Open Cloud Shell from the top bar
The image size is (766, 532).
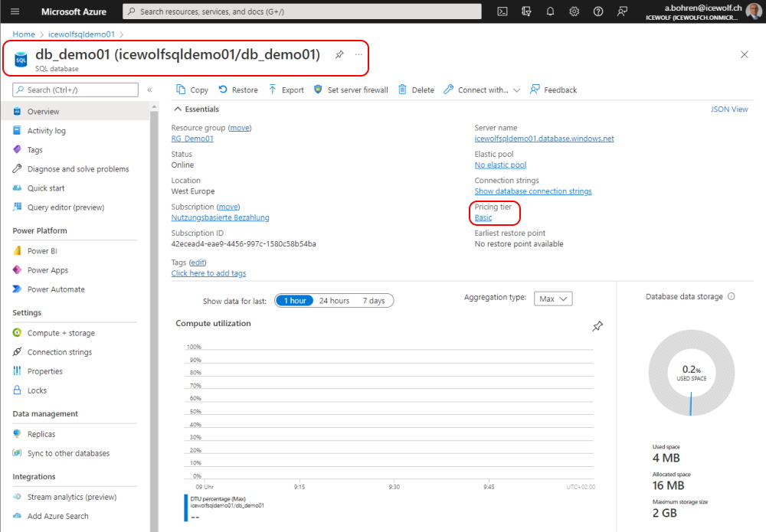pos(502,11)
